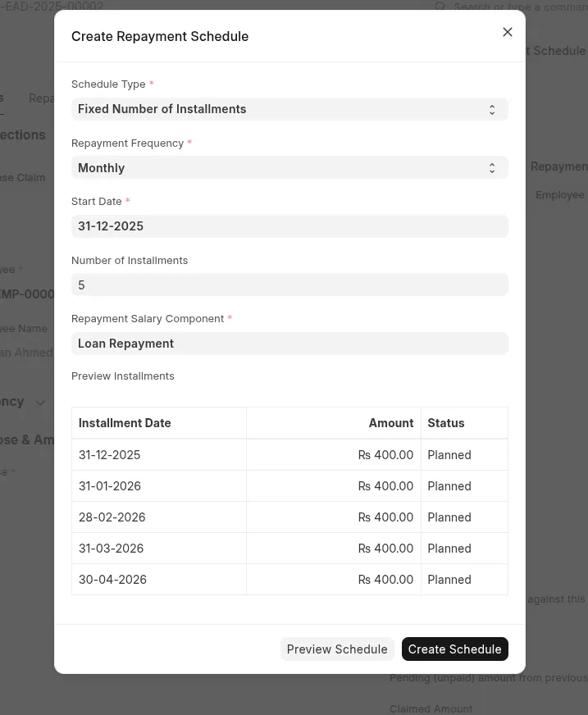The height and width of the screenshot is (715, 588).
Task: Click the 31-03-2026 installment date cell
Action: 112,549
